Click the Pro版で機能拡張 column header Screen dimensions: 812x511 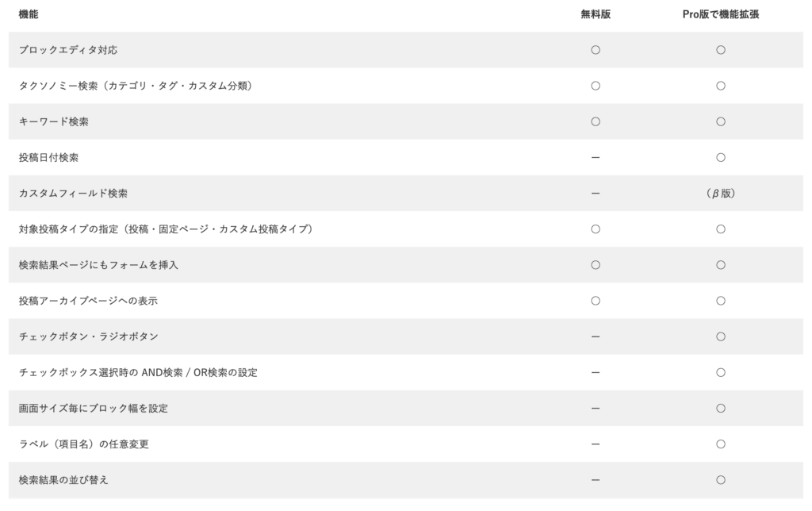(x=721, y=14)
